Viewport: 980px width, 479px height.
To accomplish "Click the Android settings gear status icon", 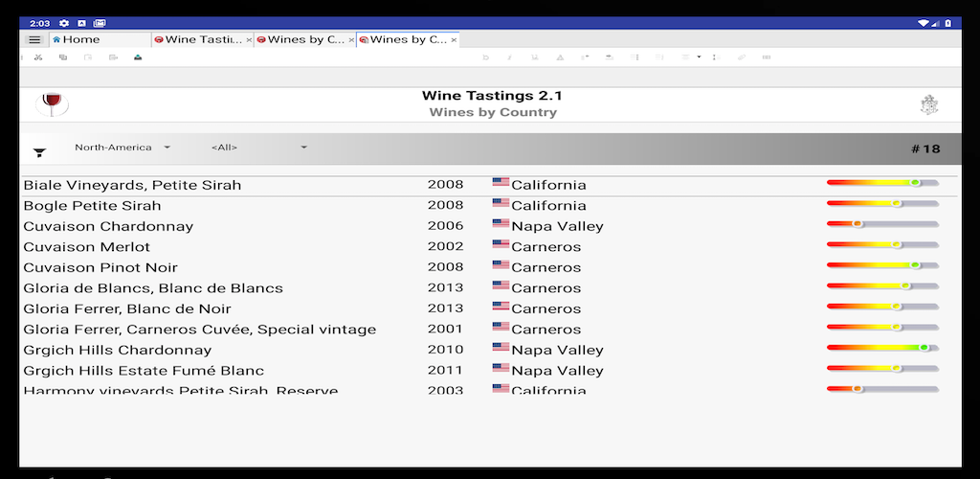I will pyautogui.click(x=64, y=23).
